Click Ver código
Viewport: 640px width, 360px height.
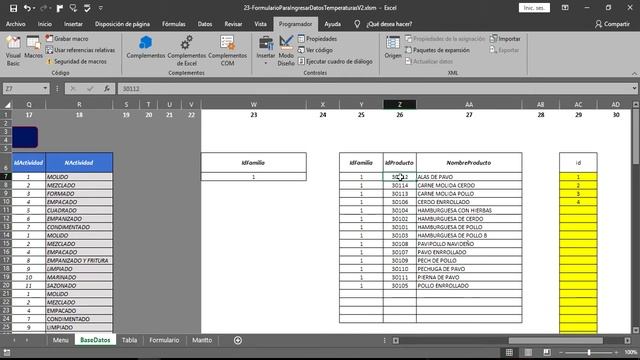315,50
